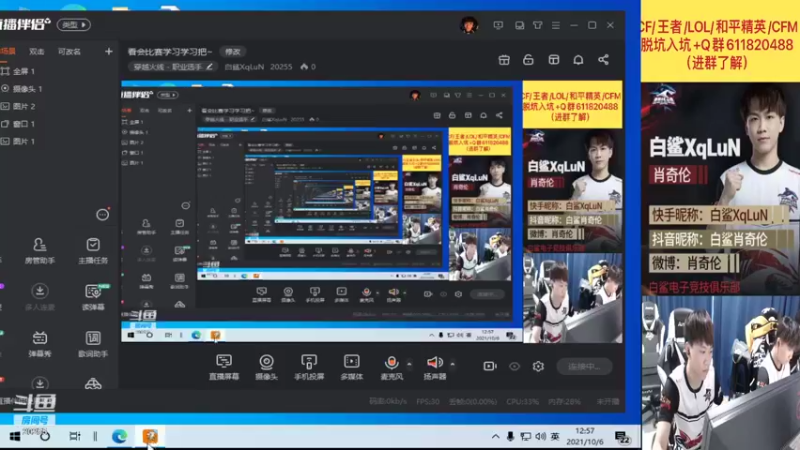The height and width of the screenshot is (450, 800).
Task: Expand the arrow beside 麦克风
Action: coord(409,364)
